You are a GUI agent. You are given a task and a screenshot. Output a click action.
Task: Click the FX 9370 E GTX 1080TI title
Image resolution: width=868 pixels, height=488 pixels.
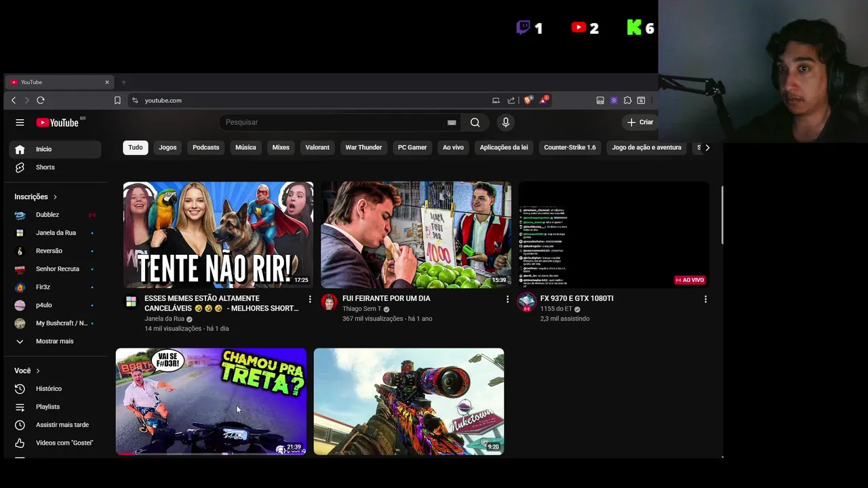577,298
